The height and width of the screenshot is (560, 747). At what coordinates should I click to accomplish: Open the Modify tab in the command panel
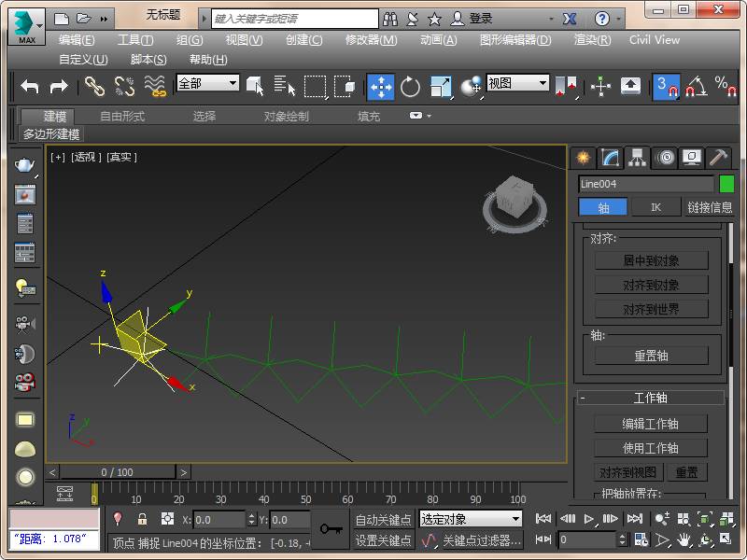pos(610,157)
